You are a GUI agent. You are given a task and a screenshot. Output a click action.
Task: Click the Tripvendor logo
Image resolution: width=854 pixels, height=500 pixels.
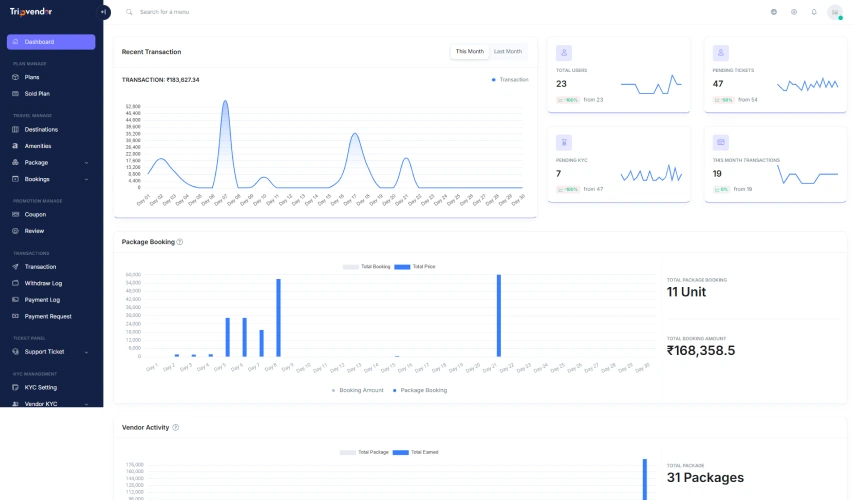click(x=31, y=11)
